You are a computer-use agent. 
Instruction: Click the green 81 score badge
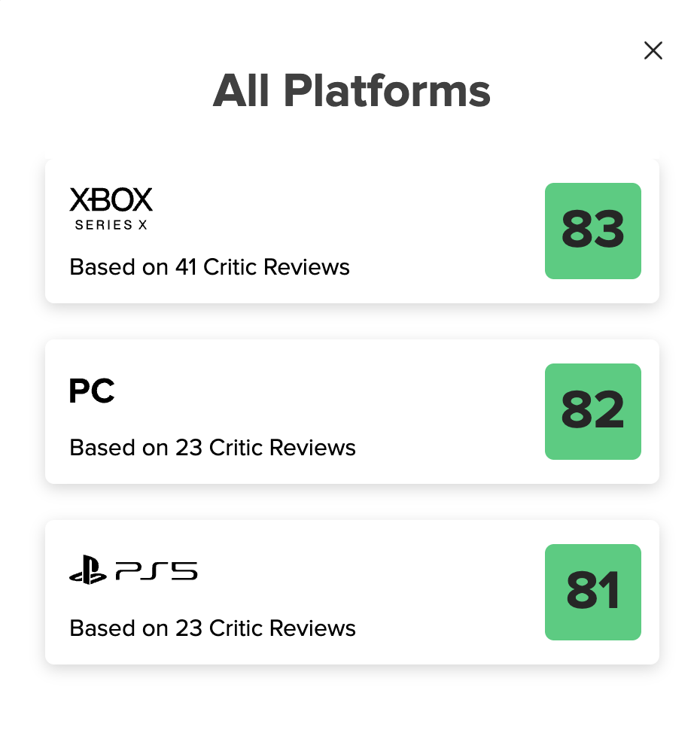(592, 592)
